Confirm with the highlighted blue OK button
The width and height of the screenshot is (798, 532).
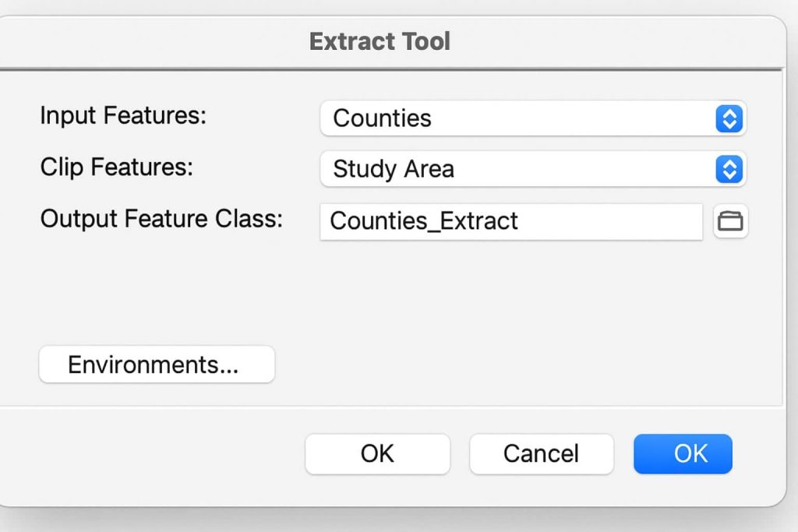point(683,453)
